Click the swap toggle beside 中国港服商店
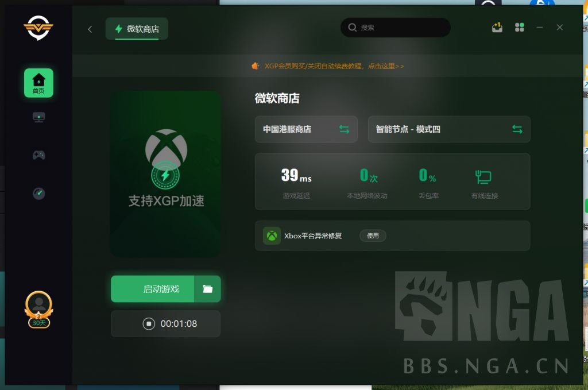 coord(344,129)
